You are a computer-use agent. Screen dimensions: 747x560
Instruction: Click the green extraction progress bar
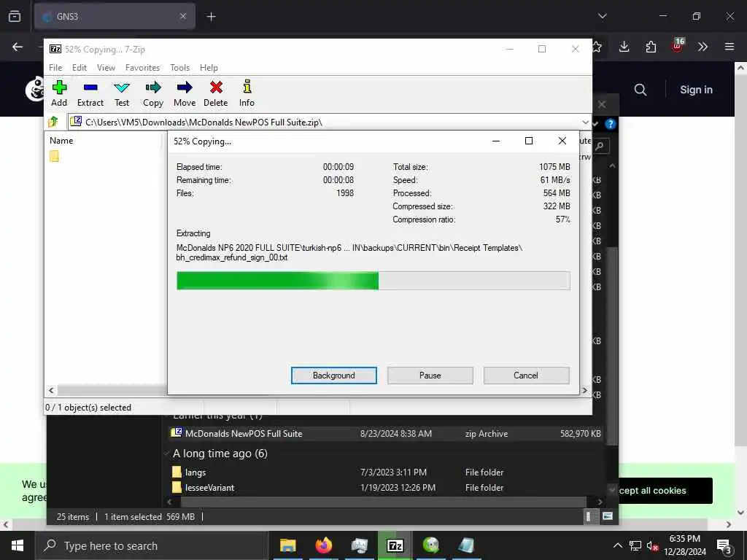(373, 281)
